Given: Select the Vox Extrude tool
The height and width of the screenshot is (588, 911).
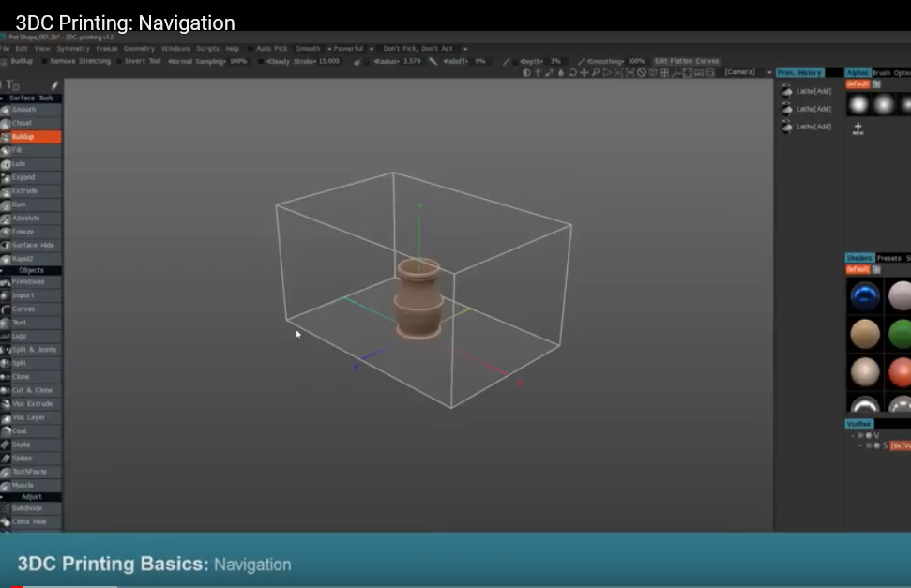Looking at the screenshot, I should click(x=31, y=404).
